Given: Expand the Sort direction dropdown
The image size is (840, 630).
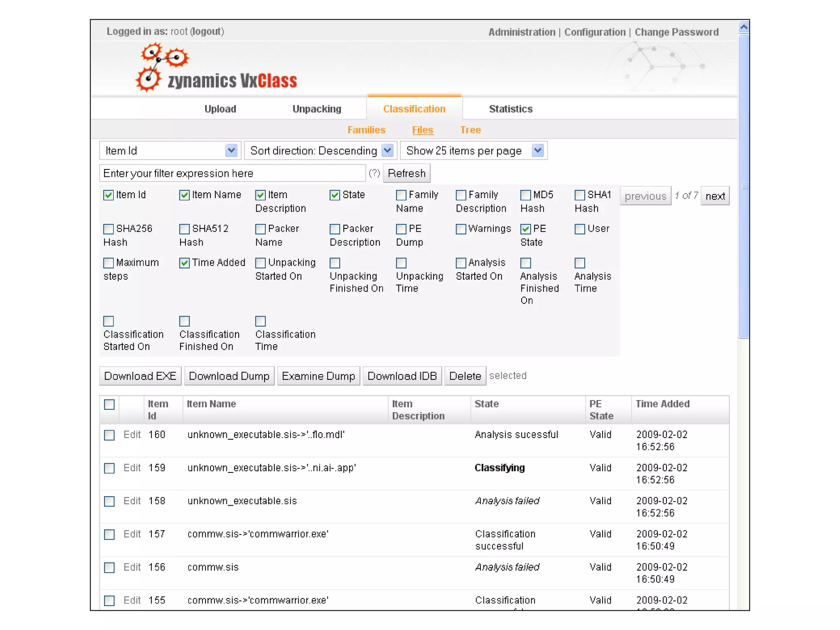Looking at the screenshot, I should (387, 151).
